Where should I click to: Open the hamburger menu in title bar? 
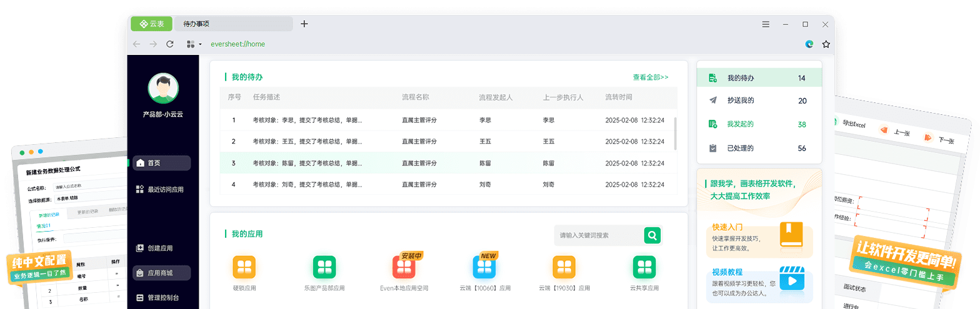tap(766, 24)
